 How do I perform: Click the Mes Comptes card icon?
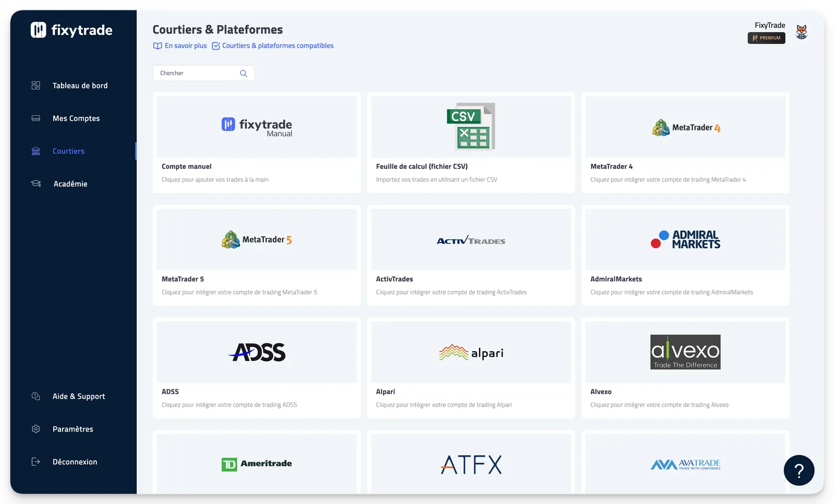36,118
